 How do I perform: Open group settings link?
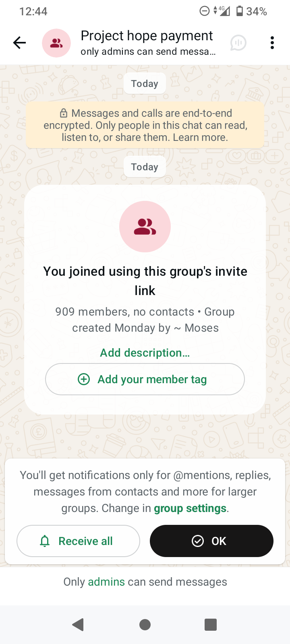(x=190, y=508)
